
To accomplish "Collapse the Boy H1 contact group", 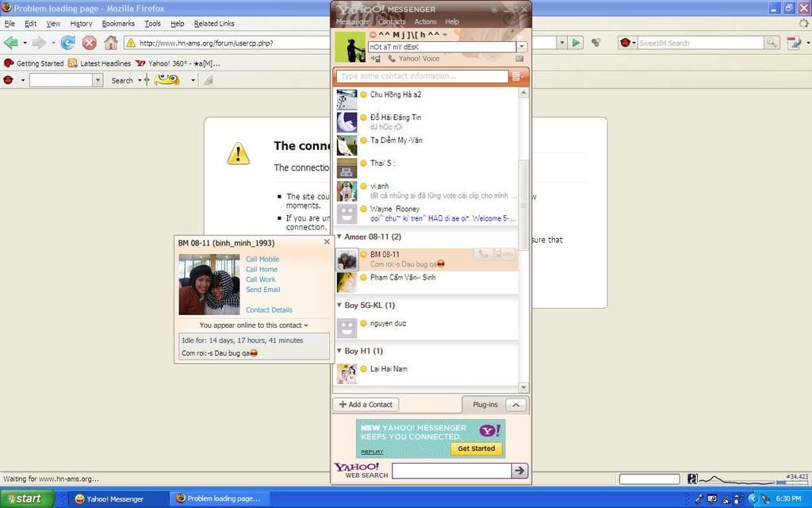I will (x=340, y=351).
